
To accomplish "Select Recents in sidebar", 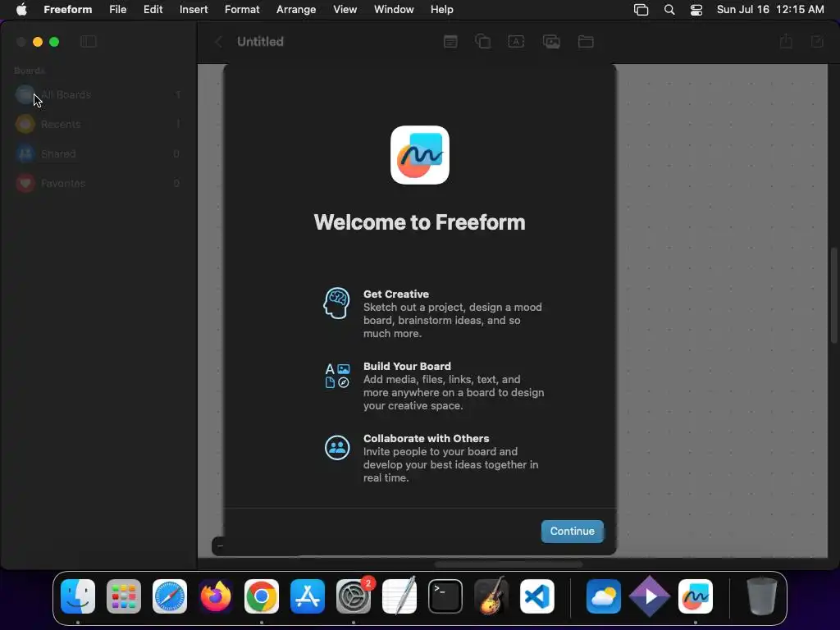I will click(x=98, y=125).
